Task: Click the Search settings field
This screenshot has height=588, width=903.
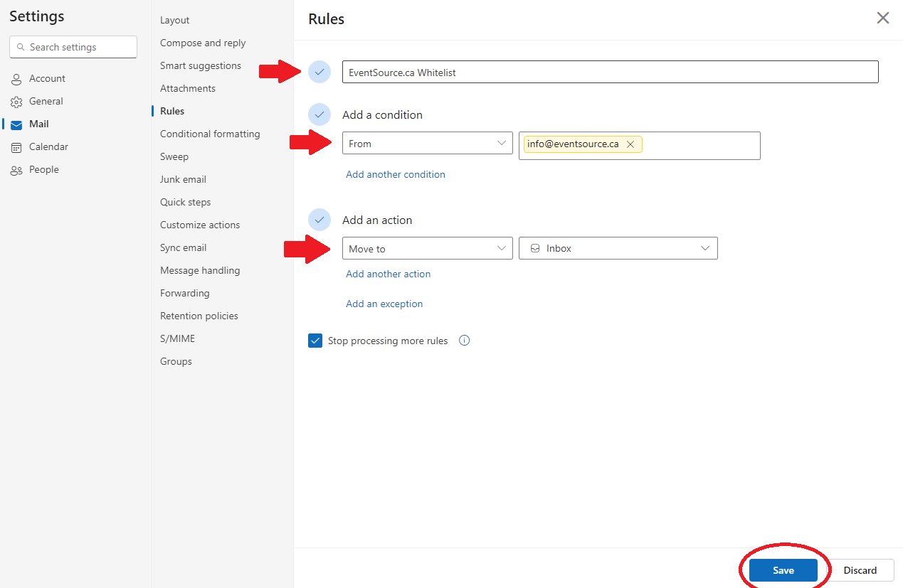Action: point(73,47)
